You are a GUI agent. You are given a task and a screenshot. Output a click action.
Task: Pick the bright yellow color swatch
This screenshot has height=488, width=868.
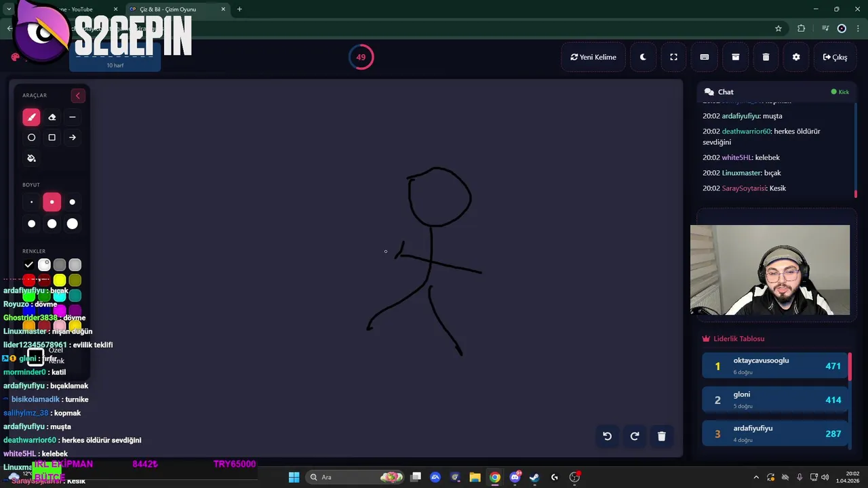(x=60, y=281)
